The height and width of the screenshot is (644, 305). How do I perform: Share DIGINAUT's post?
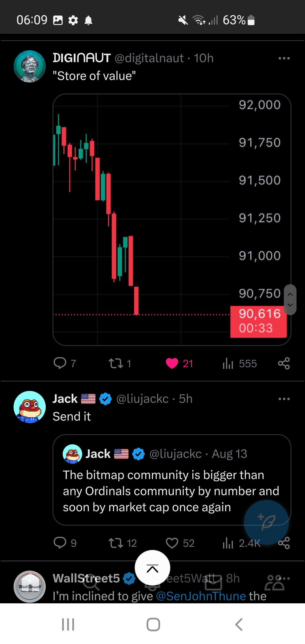(284, 363)
